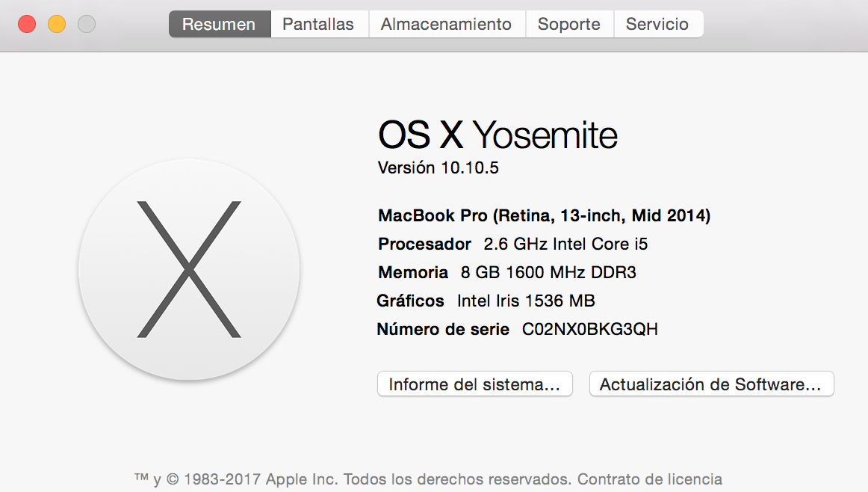Click the Intel Iris 1536 MB graphics value
868x492 pixels.
point(526,301)
